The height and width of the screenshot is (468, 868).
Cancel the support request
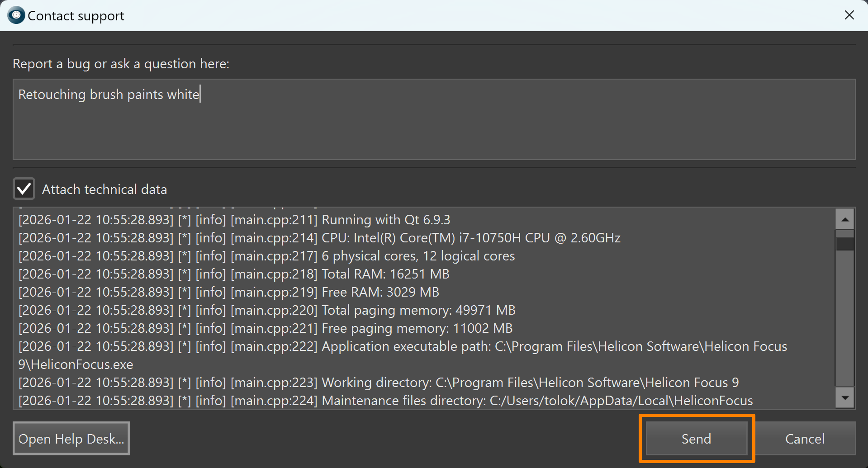coord(805,439)
